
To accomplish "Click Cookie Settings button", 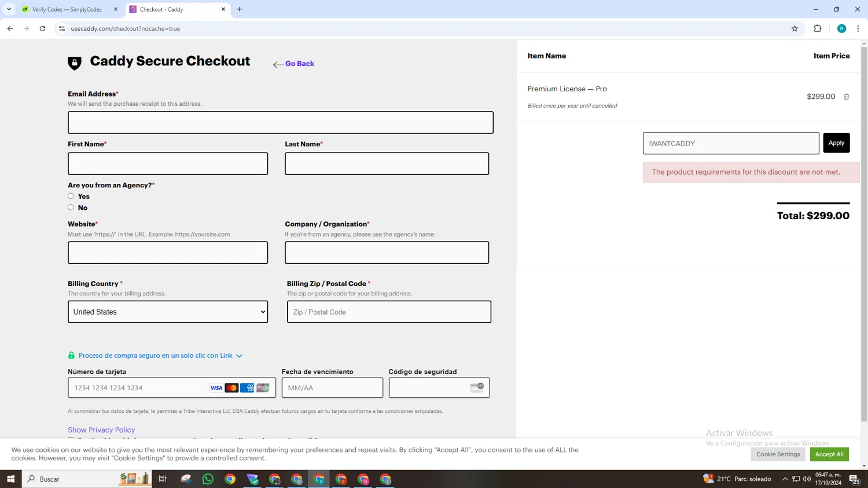I will [x=778, y=454].
